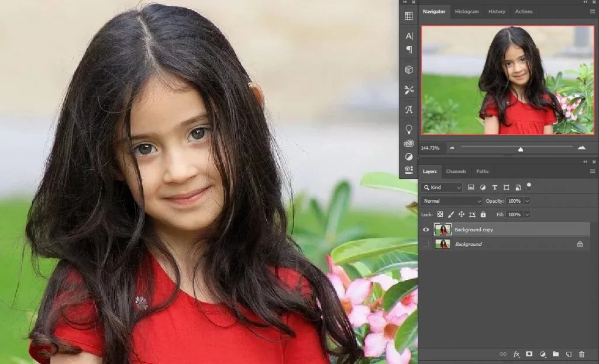Open the Adjustments panel icon
Image resolution: width=599 pixels, height=364 pixels.
(409, 157)
